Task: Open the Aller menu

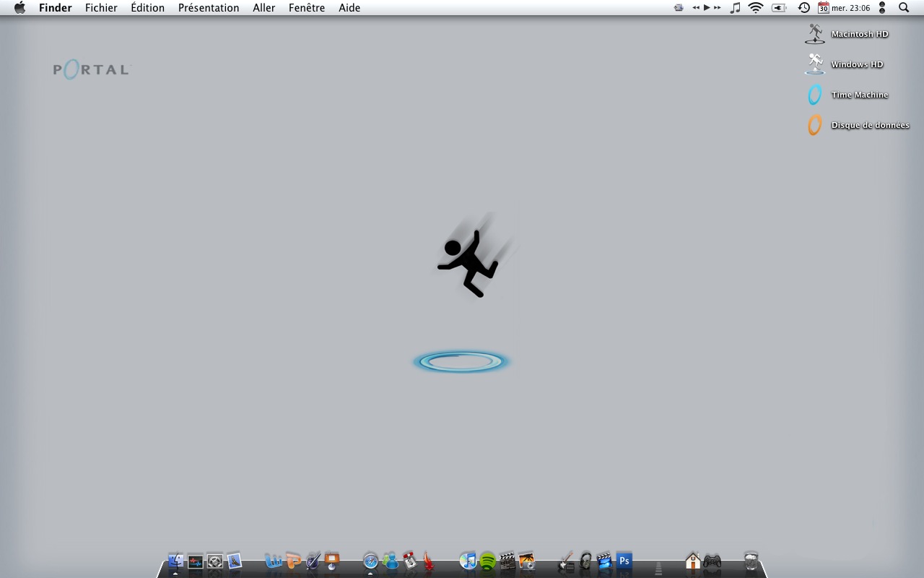Action: coord(263,8)
